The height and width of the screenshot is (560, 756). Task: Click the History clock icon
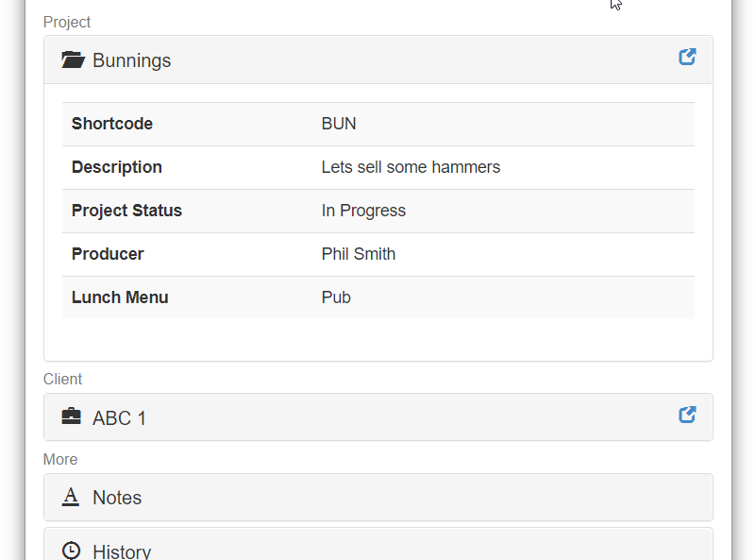point(72,551)
